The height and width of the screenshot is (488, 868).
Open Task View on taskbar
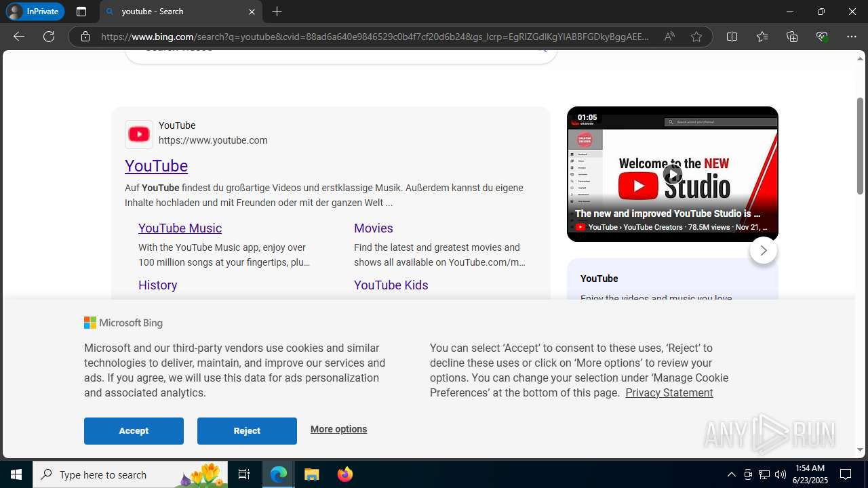[x=244, y=474]
